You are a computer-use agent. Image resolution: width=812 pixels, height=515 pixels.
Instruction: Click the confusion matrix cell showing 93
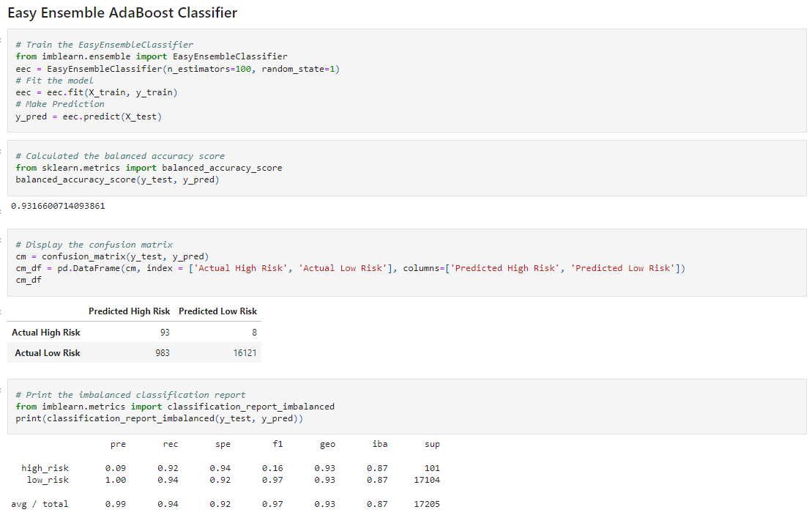[165, 333]
